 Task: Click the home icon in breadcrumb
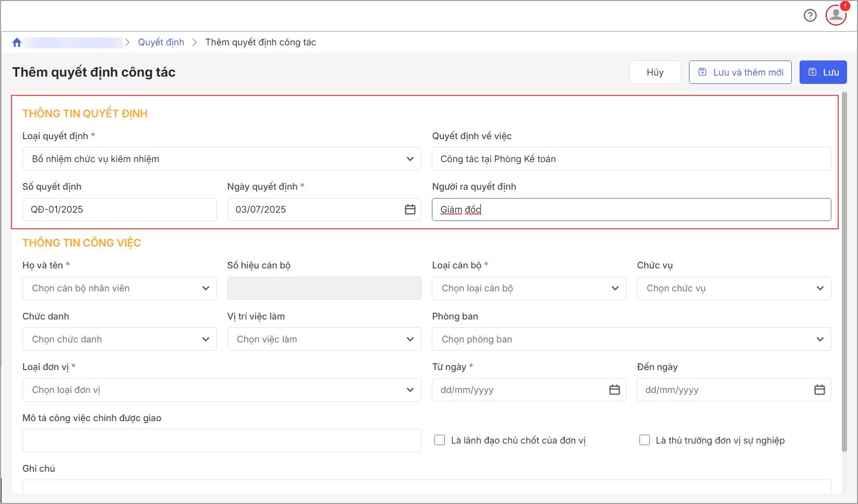click(17, 43)
